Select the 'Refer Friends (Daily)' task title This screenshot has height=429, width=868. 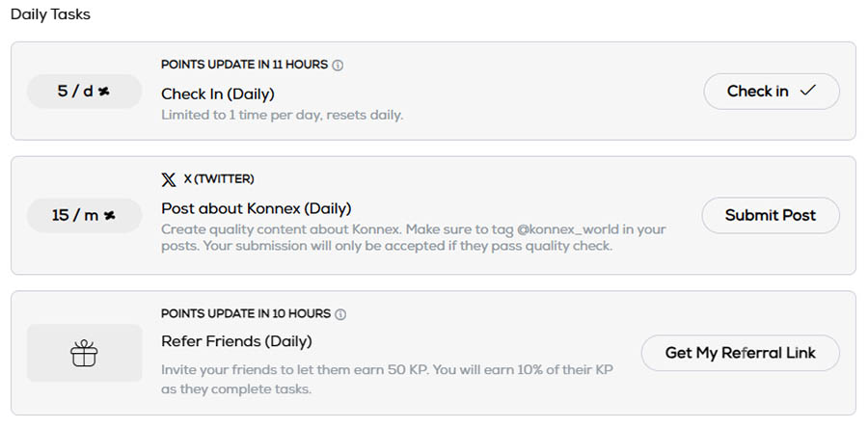pyautogui.click(x=236, y=341)
